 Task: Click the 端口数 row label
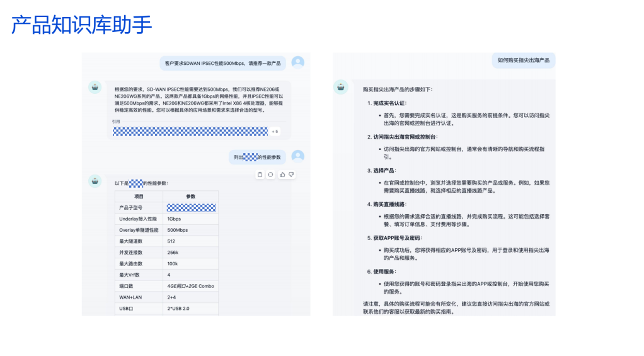[127, 286]
